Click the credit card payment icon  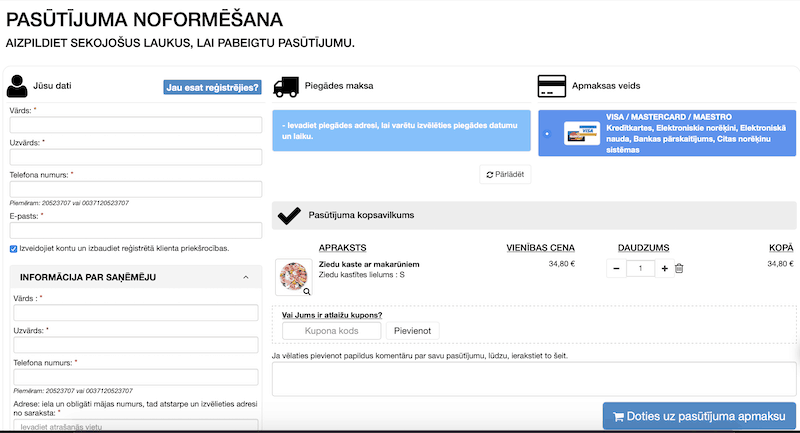coord(552,86)
